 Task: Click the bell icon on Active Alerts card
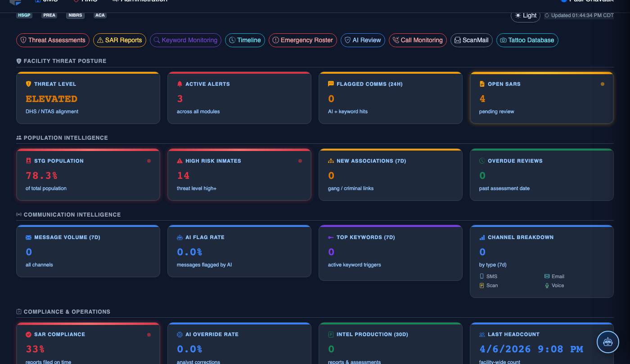pos(180,84)
